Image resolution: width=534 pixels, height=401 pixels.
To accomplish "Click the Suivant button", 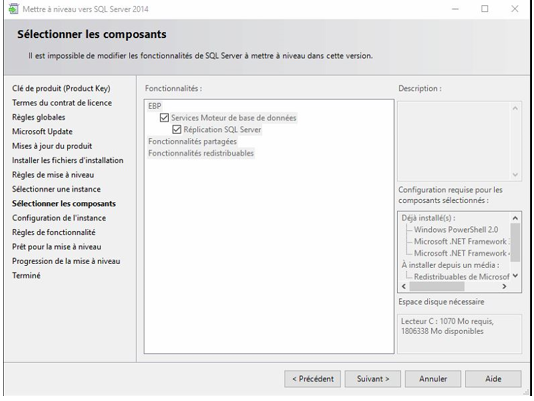I will tap(373, 379).
